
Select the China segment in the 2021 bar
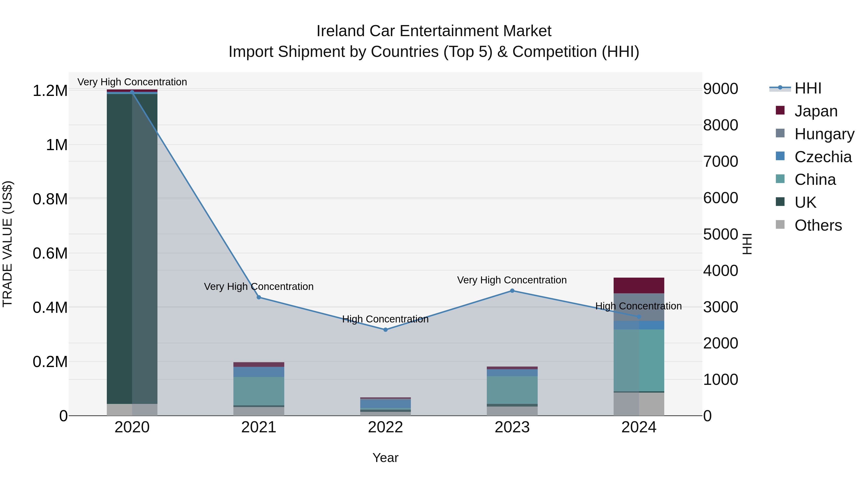click(x=259, y=391)
